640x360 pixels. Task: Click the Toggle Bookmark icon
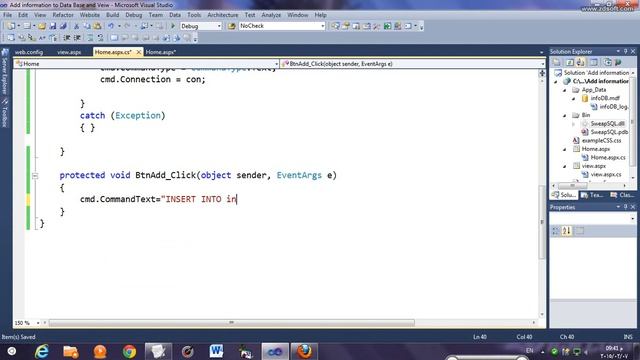114,38
